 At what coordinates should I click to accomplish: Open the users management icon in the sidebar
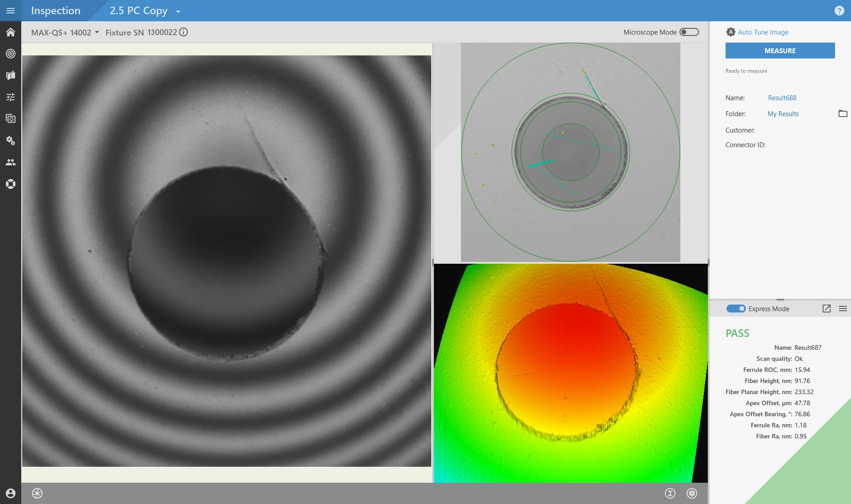11,162
